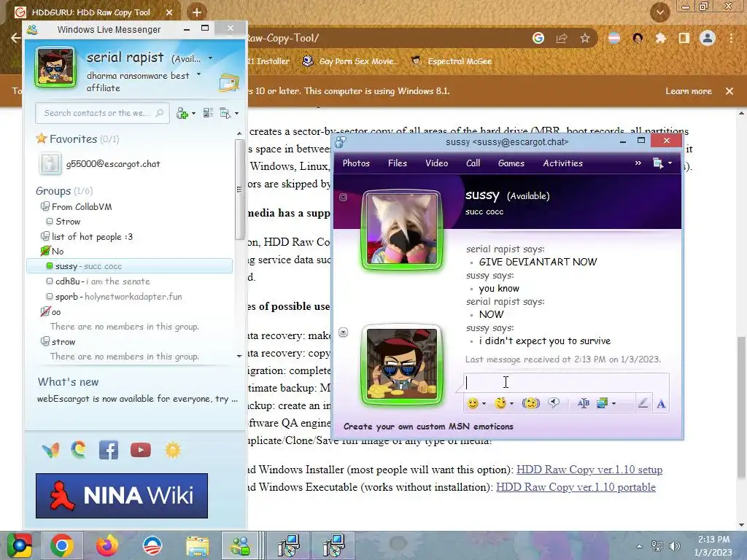This screenshot has height=560, width=747.
Task: Click the Chrome share icon
Action: tap(562, 38)
